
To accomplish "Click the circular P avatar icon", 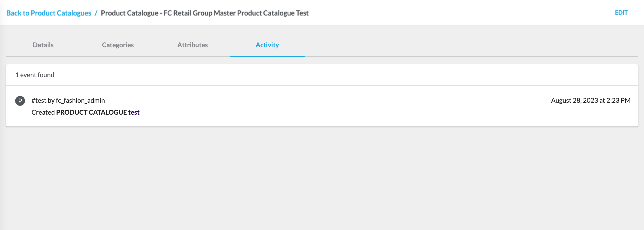I will pyautogui.click(x=20, y=101).
